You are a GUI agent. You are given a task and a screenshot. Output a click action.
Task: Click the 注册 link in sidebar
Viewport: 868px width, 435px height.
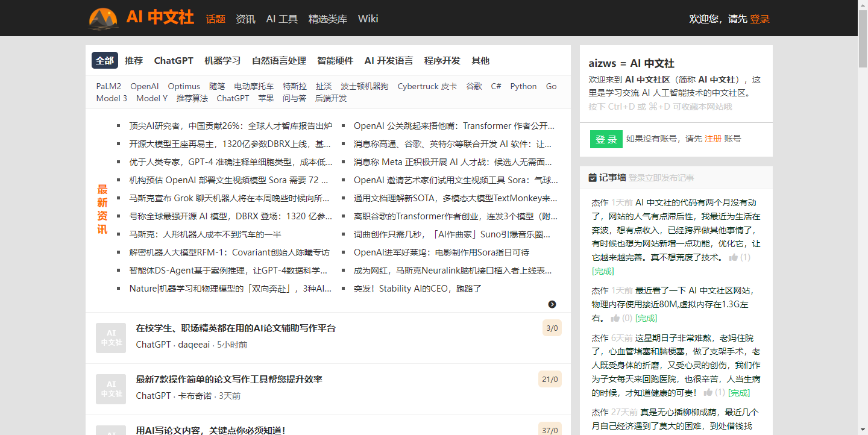[x=713, y=139]
